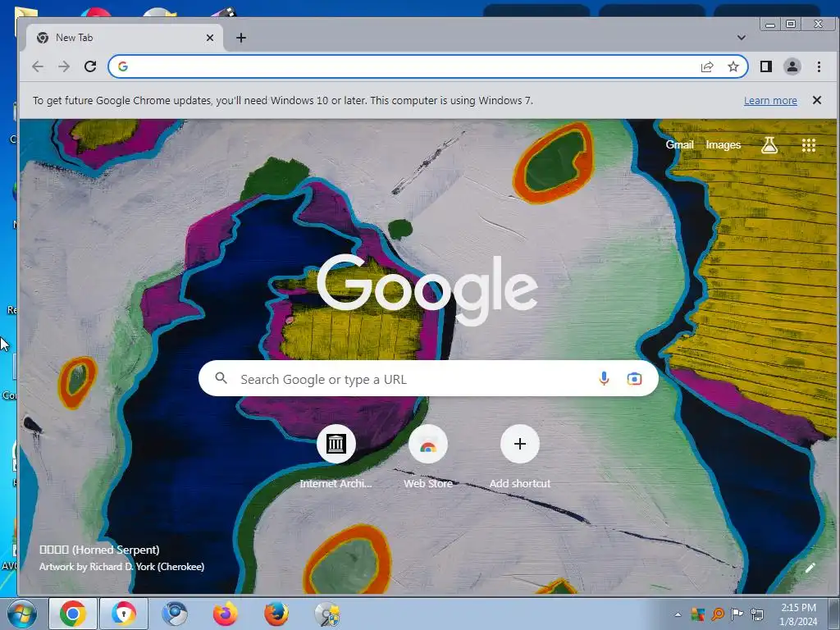
Task: Bookmark this tab with the star icon
Action: (x=733, y=66)
